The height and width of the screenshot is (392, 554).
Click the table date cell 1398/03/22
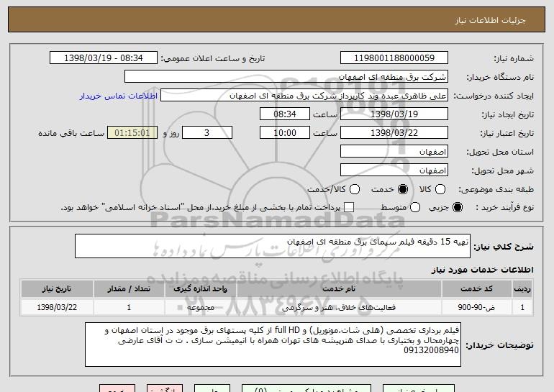(x=57, y=307)
